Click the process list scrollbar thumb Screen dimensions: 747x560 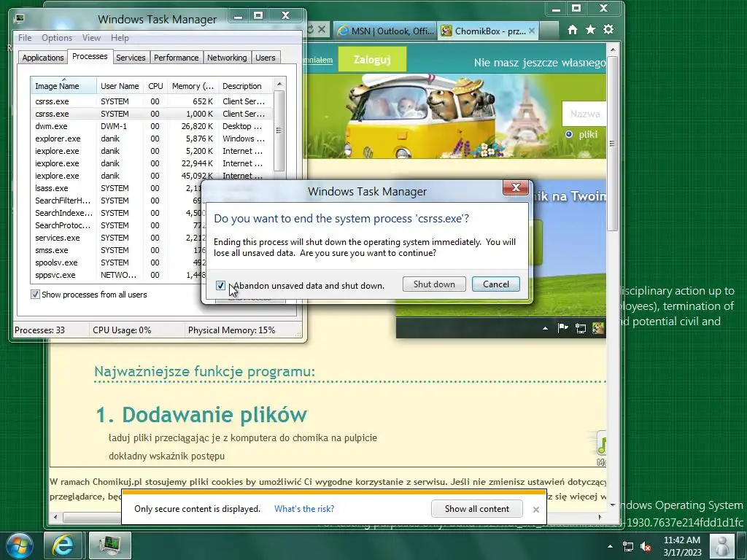tap(279, 131)
